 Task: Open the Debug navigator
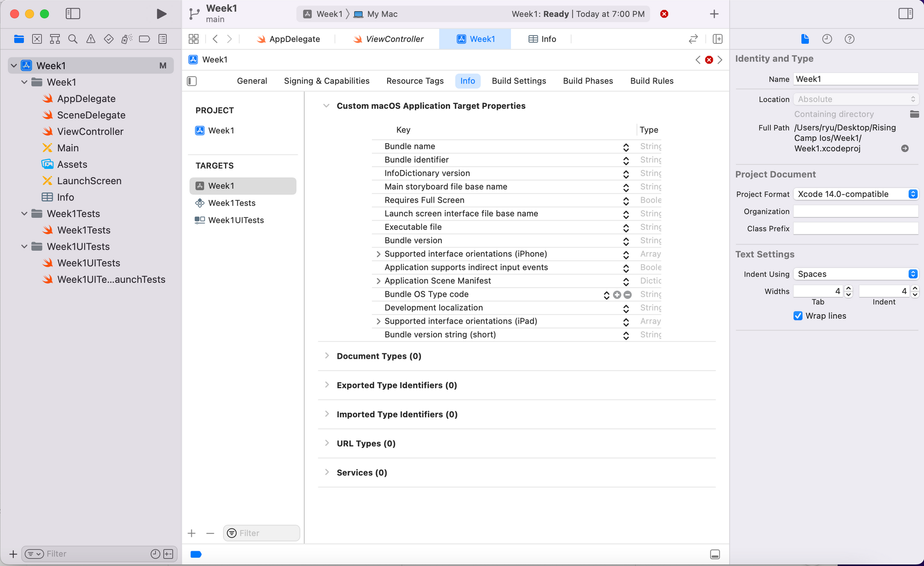[x=127, y=39]
